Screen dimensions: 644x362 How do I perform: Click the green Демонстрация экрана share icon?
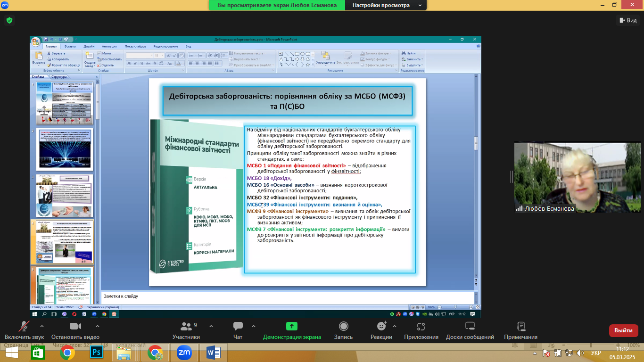292,327
